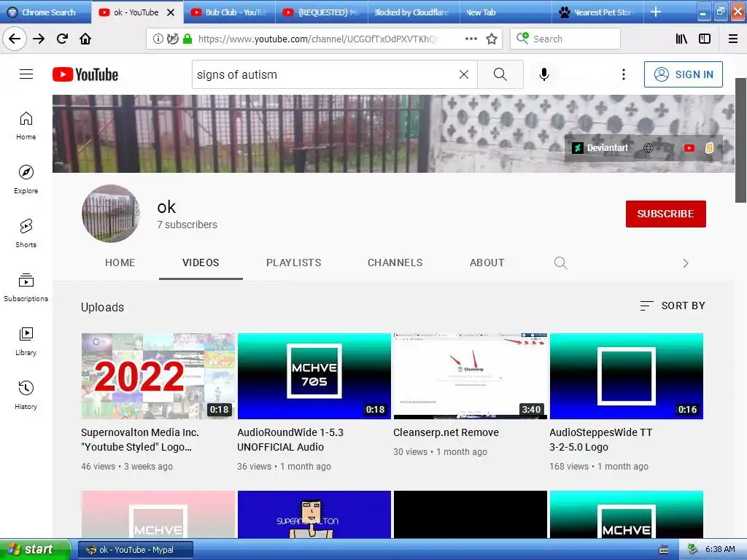Open Library in the YouTube sidebar
747x560 pixels.
click(x=26, y=341)
